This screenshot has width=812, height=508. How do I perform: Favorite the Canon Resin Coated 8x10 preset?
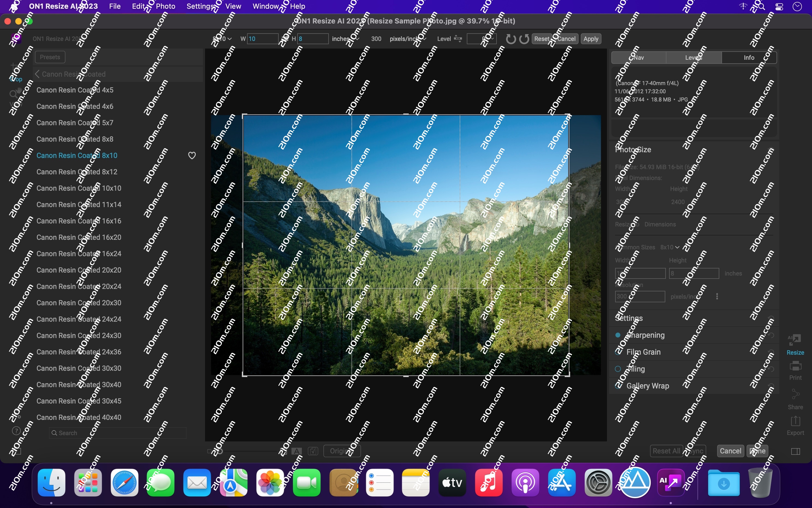(x=192, y=156)
